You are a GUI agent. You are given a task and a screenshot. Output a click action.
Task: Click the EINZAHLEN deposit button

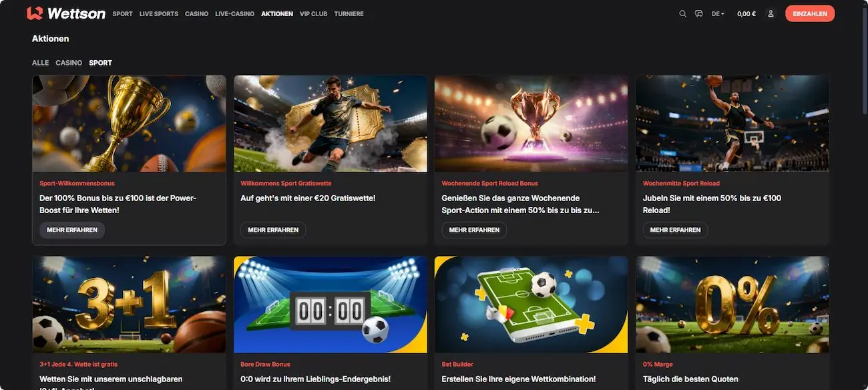pos(810,13)
